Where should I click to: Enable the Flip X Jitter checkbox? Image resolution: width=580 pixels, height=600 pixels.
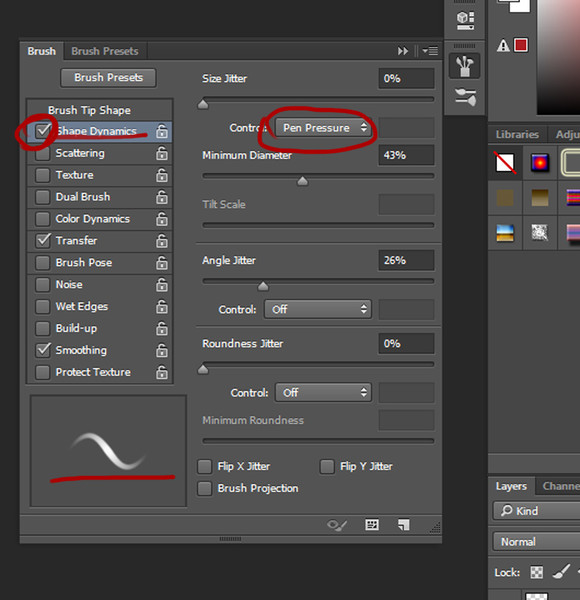[205, 466]
